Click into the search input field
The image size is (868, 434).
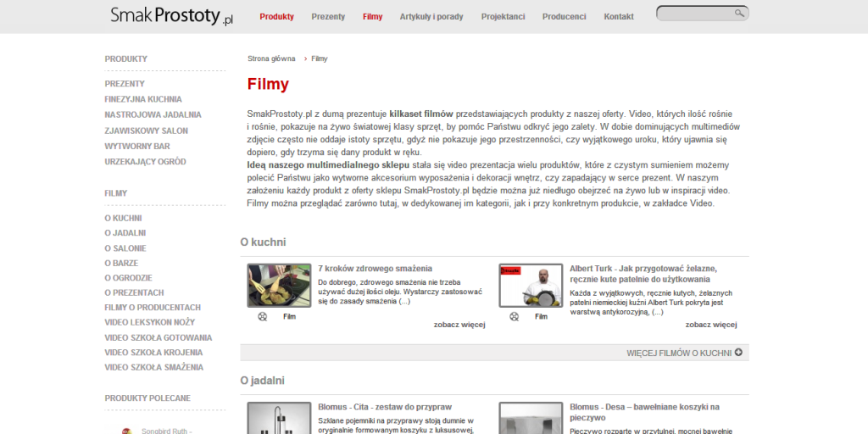click(695, 14)
